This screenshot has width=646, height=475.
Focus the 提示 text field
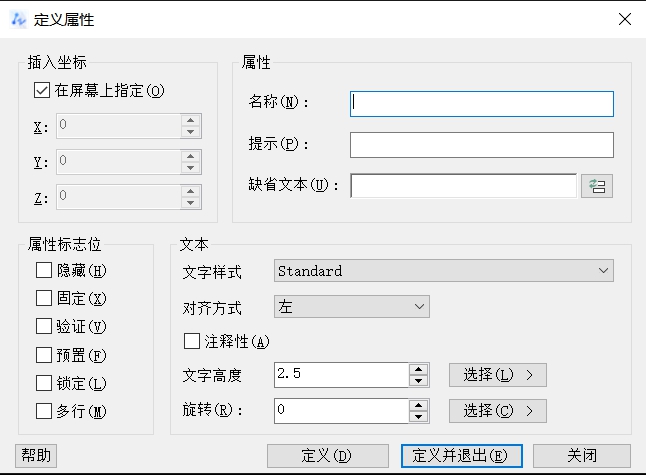click(481, 145)
